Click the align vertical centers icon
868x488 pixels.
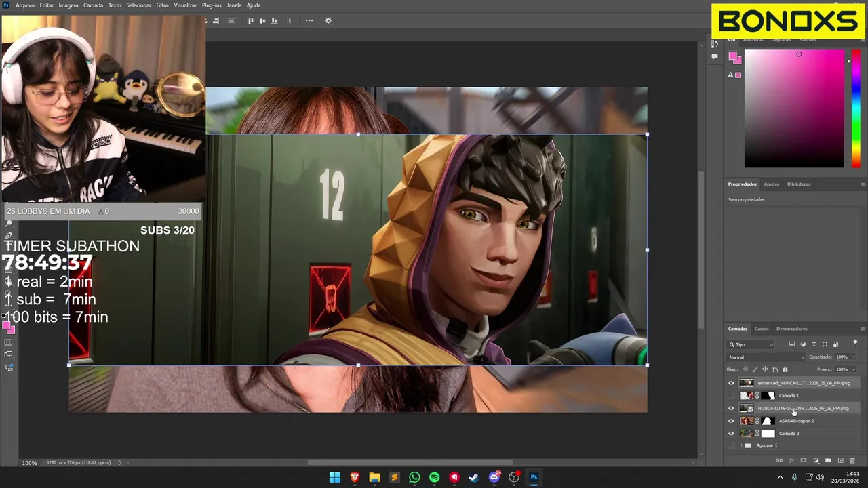(262, 20)
